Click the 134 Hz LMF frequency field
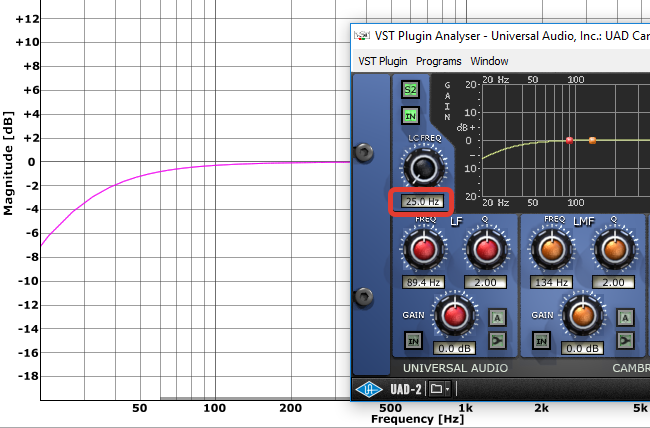650x428 pixels. click(x=551, y=282)
